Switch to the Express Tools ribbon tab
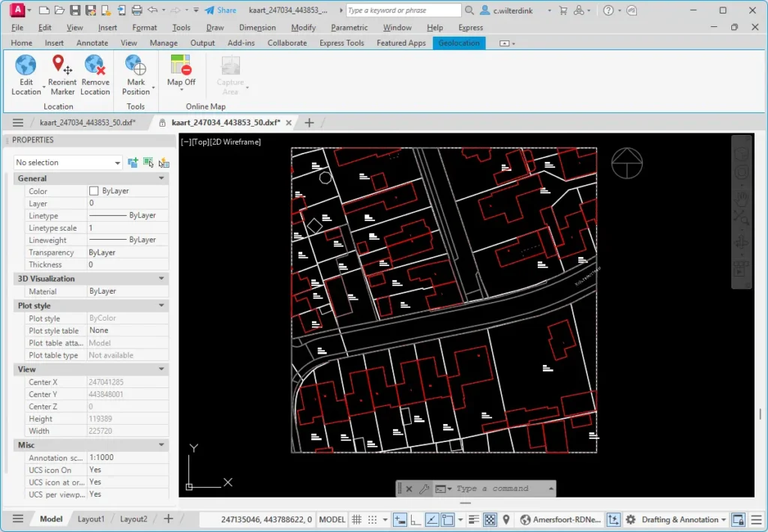The height and width of the screenshot is (532, 768). point(341,43)
